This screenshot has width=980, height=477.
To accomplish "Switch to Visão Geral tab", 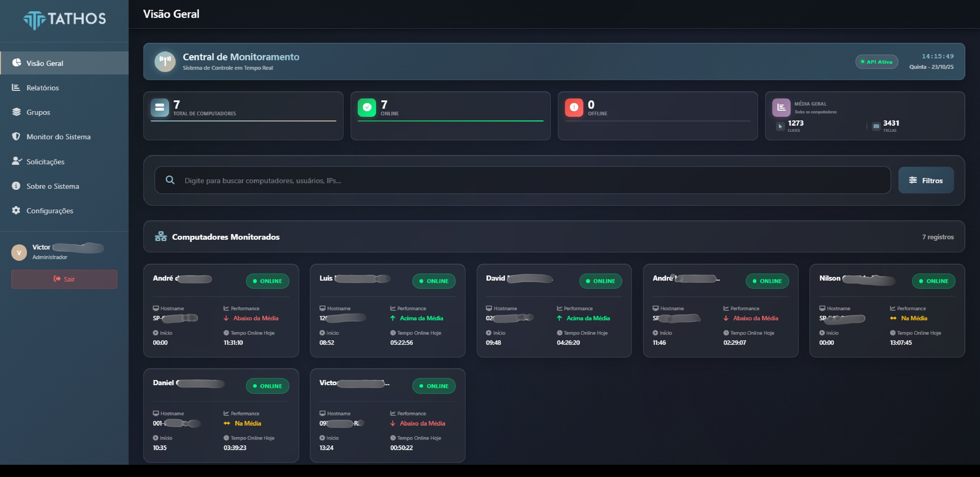I will coord(45,63).
